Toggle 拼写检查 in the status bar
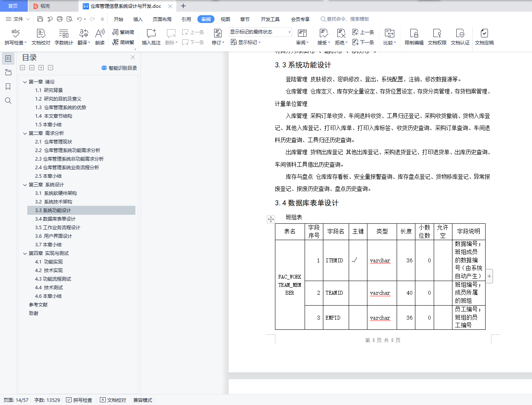The width and height of the screenshot is (532, 405). (x=79, y=400)
